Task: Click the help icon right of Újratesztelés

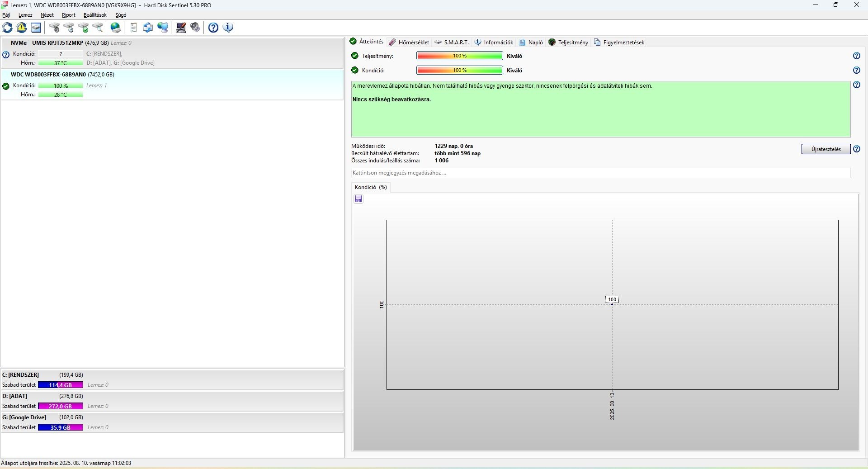Action: tap(857, 149)
